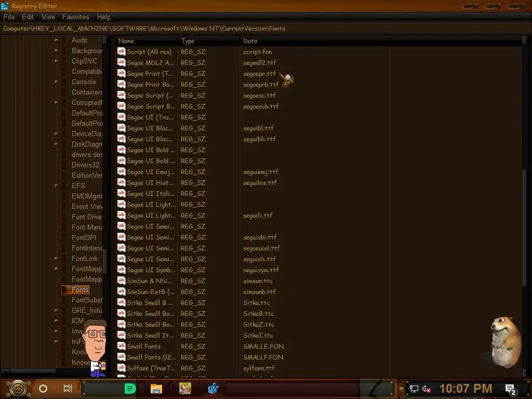
Task: Click the SimSun & NSi... value icon
Action: (x=121, y=281)
